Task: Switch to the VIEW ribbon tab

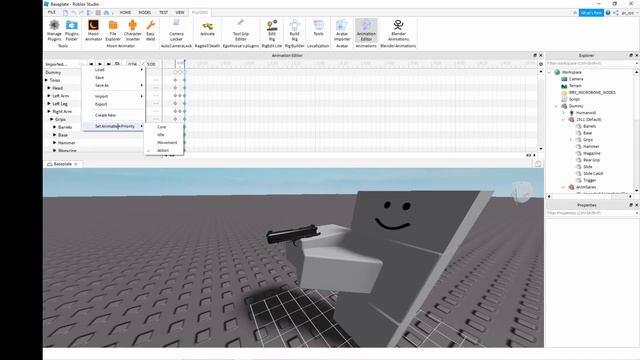Action: pos(180,13)
